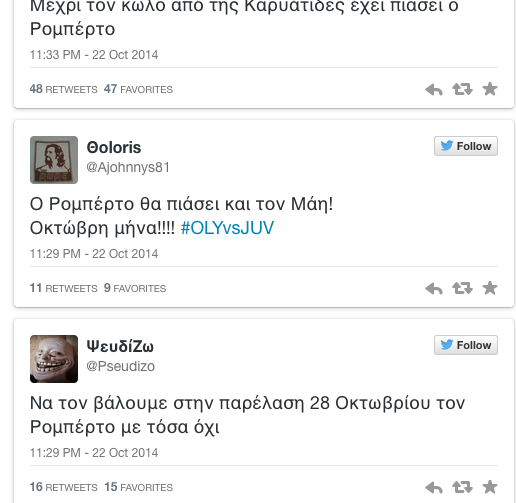Retweet the tweet with 48 retweets
This screenshot has width=516, height=503.
[x=462, y=89]
